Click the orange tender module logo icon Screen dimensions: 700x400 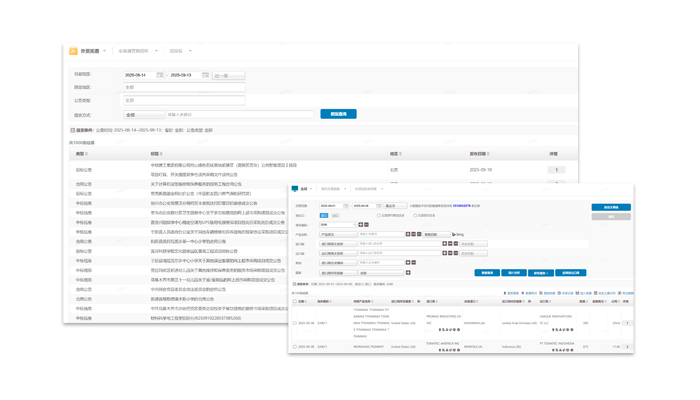pyautogui.click(x=73, y=51)
